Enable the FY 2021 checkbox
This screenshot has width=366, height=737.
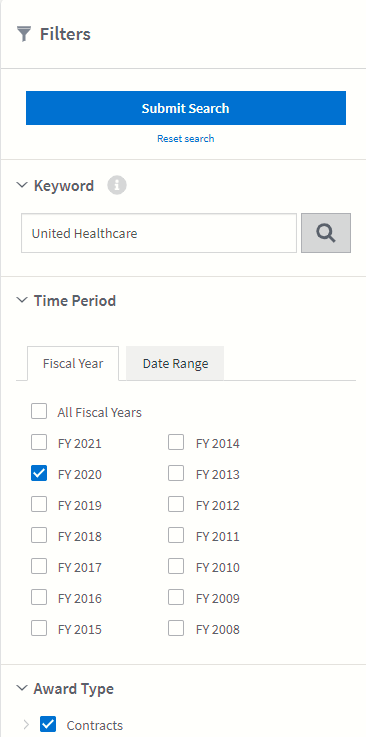[39, 442]
